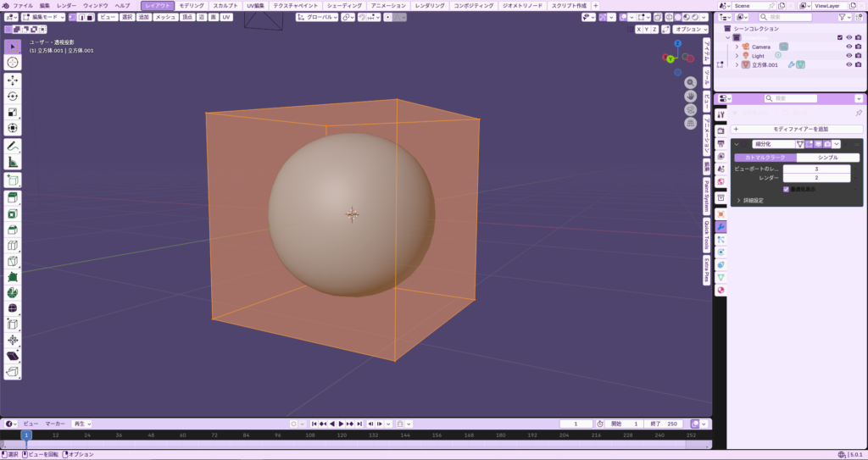Image resolution: width=868 pixels, height=460 pixels.
Task: Switch to the モデリング workspace tab
Action: point(192,6)
